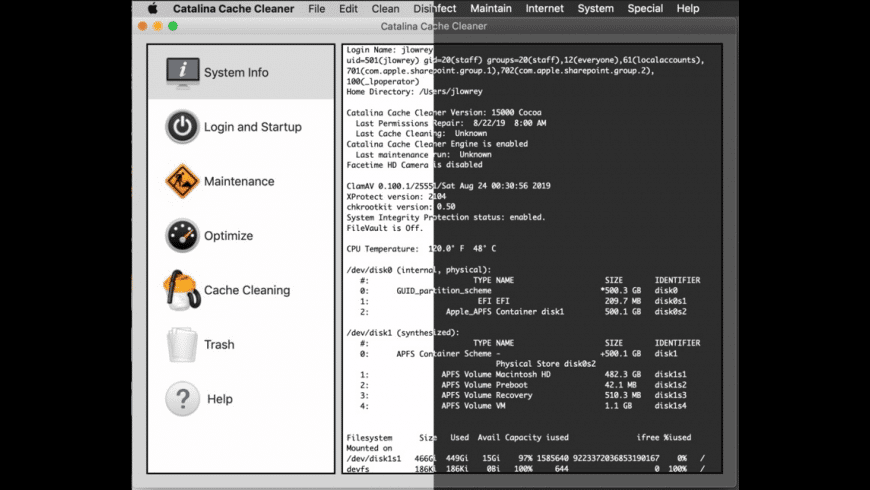Open the Internet menu
This screenshot has height=490, width=870.
544,8
